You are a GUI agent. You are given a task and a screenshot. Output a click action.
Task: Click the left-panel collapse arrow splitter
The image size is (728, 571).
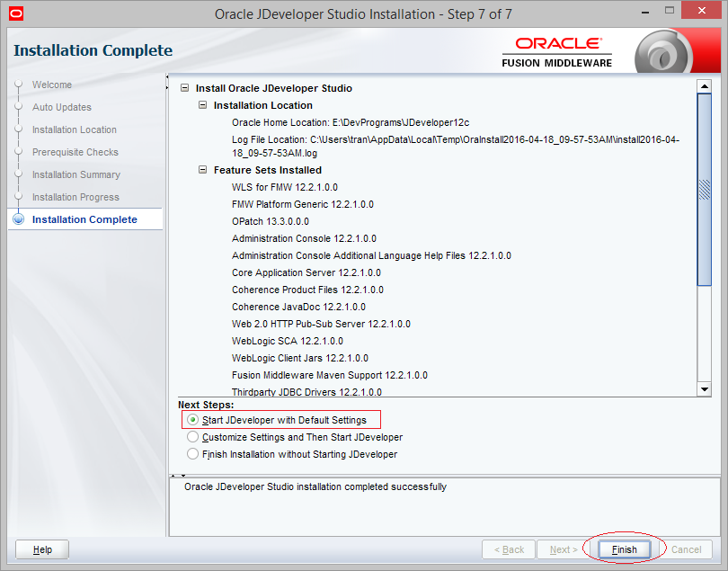(x=166, y=83)
